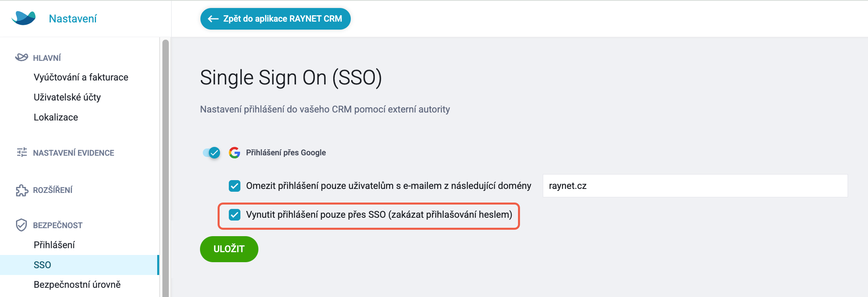Click the Rozšíření puzzle piece icon
This screenshot has width=868, height=297.
tap(22, 190)
